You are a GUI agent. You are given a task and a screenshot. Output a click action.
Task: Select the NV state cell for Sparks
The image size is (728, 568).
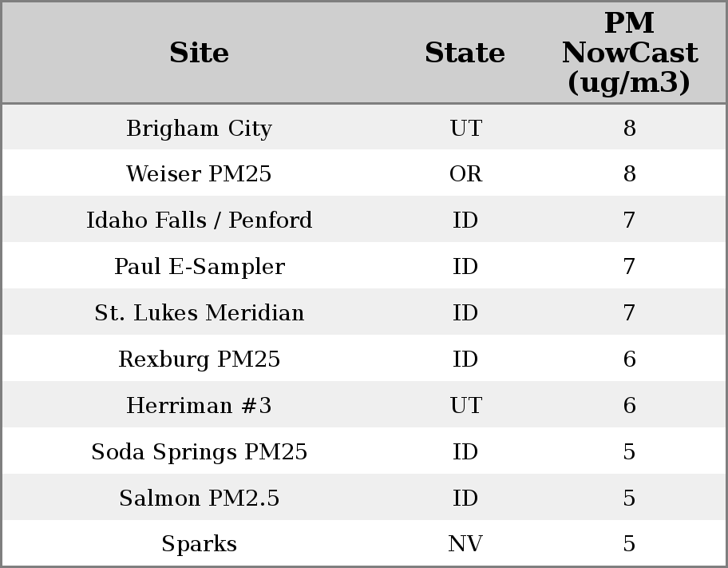pyautogui.click(x=465, y=544)
